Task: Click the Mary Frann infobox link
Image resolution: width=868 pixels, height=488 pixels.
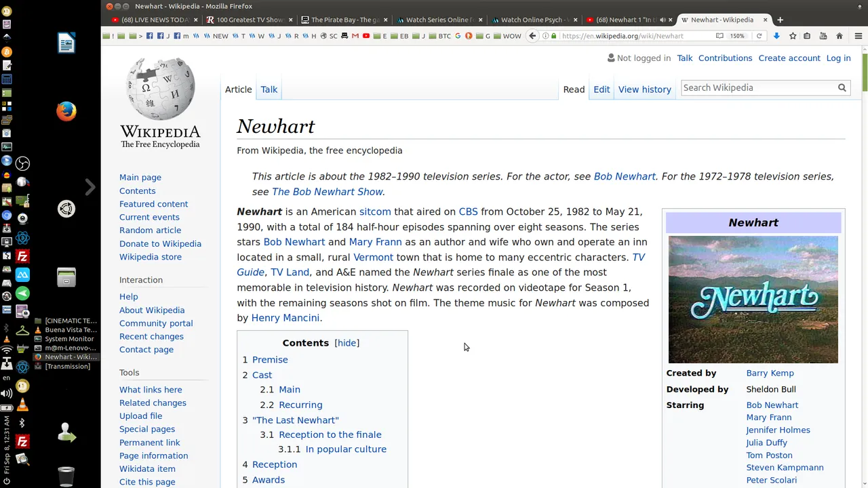Action: pos(768,418)
